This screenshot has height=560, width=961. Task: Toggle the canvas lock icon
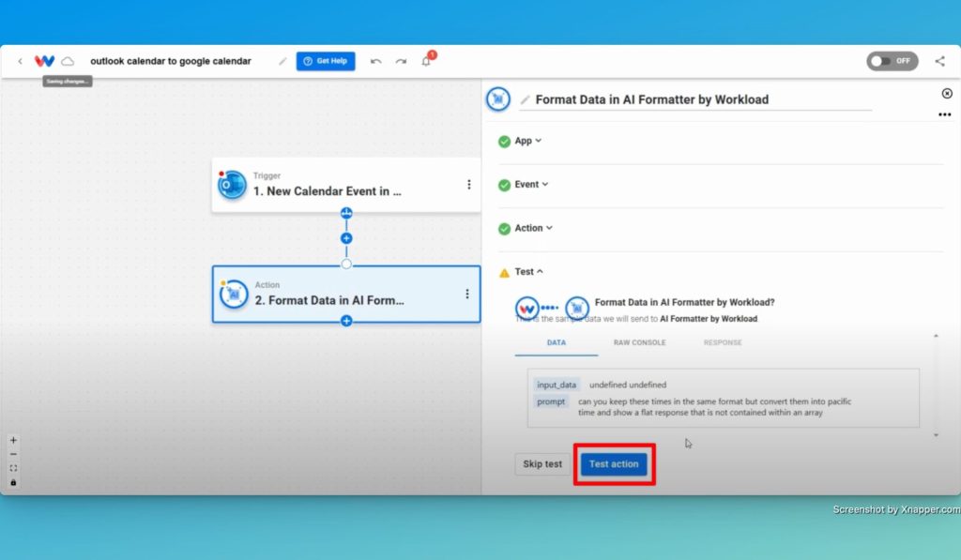click(x=13, y=483)
